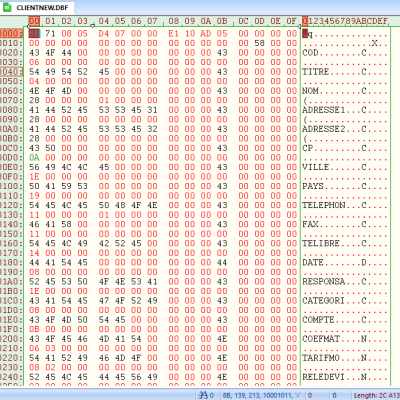400x400 pixels.
Task: Click the boxed 0040: offset row label
Action: coord(11,72)
